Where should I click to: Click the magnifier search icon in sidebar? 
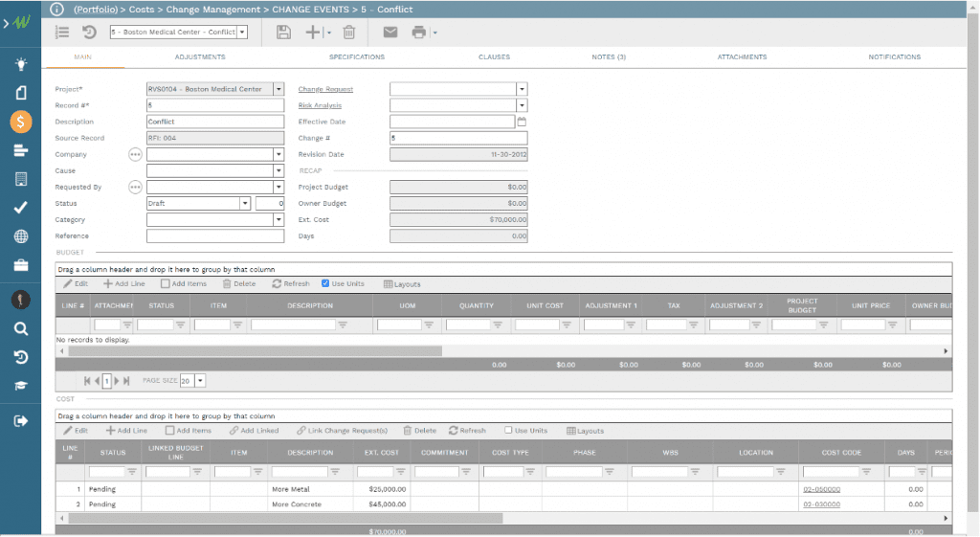tap(21, 328)
